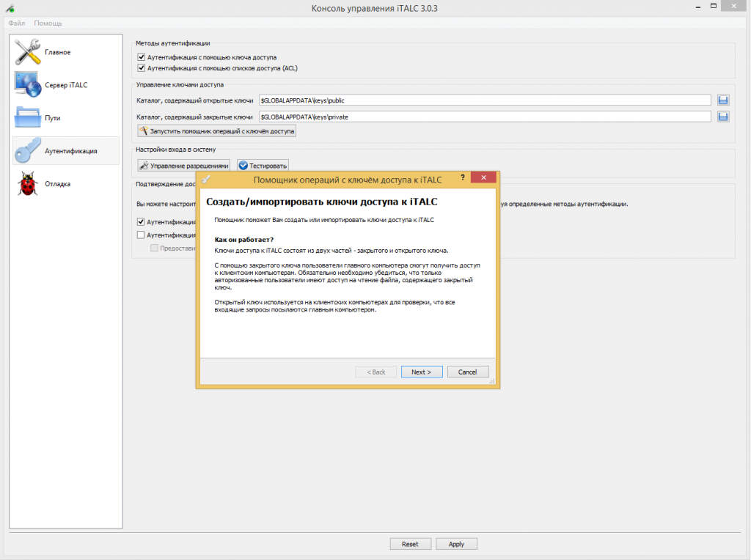Select the Сервер iTALC sidebar label
The width and height of the screenshot is (751, 560).
66,85
